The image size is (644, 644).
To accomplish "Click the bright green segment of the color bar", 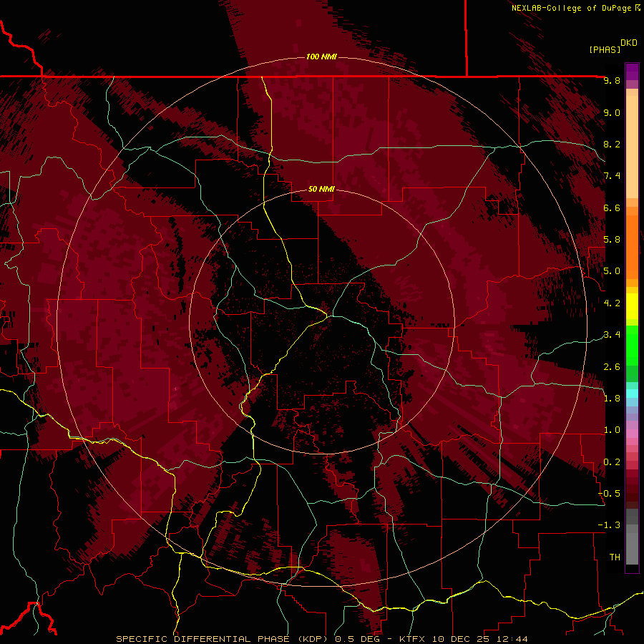I will pos(632,345).
